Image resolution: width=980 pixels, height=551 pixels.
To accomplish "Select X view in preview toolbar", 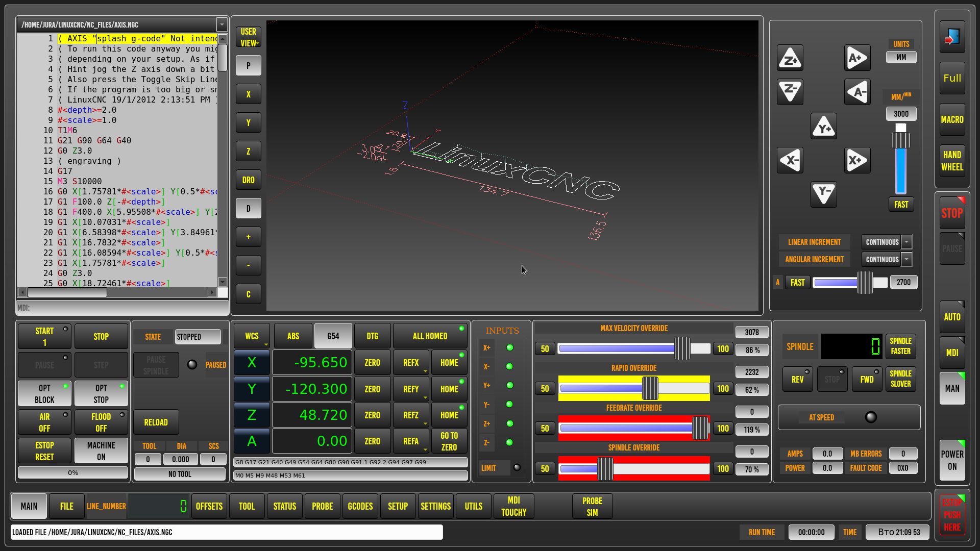I will coord(249,94).
